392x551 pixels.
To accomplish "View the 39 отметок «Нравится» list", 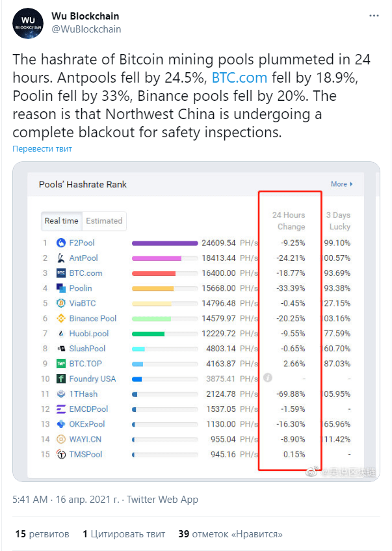I will [230, 534].
